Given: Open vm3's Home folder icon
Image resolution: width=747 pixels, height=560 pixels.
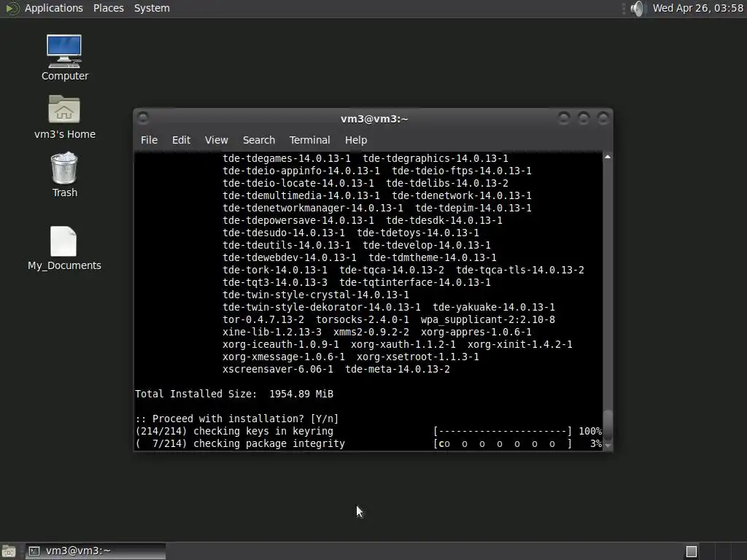Looking at the screenshot, I should tap(64, 117).
